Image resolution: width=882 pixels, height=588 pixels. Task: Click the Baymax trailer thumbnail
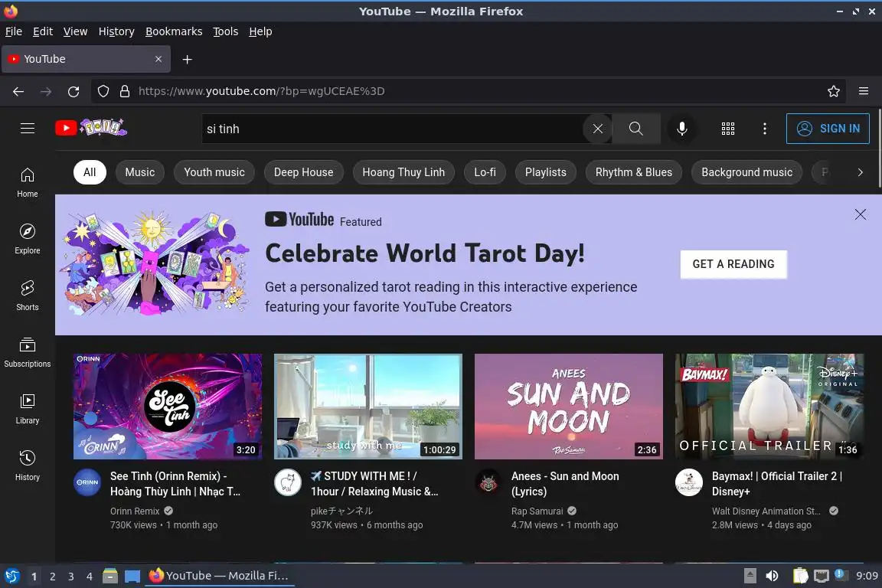pos(769,407)
